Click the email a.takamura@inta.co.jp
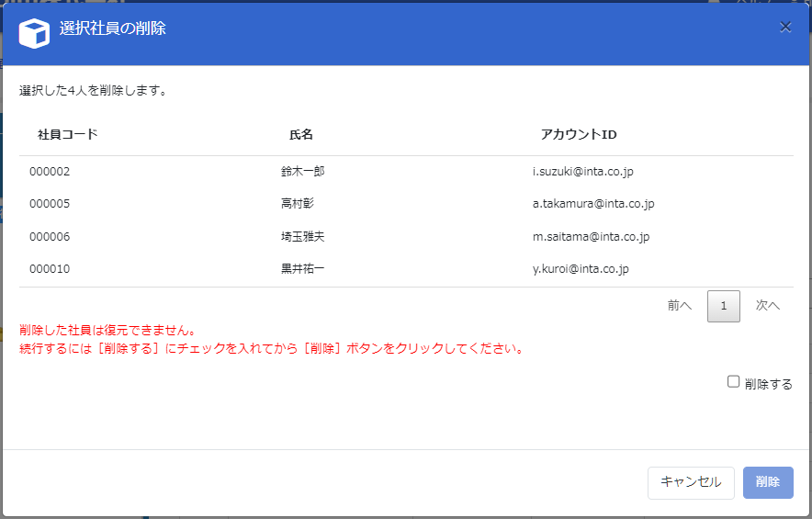 (593, 204)
